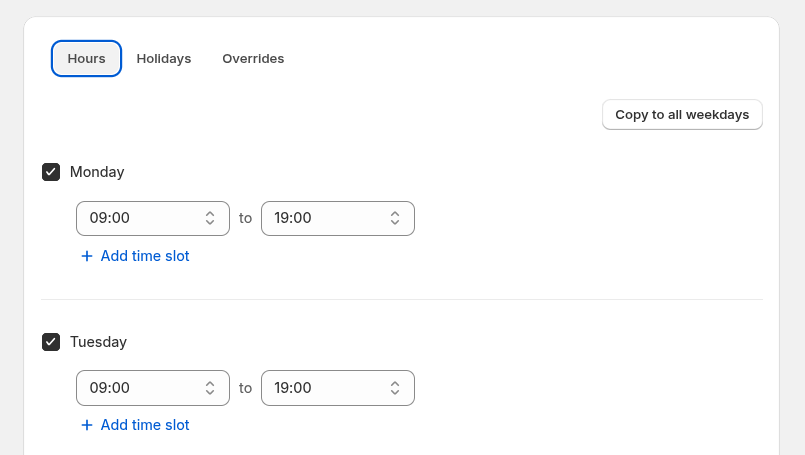Uncheck the Monday checkbox

tap(51, 172)
